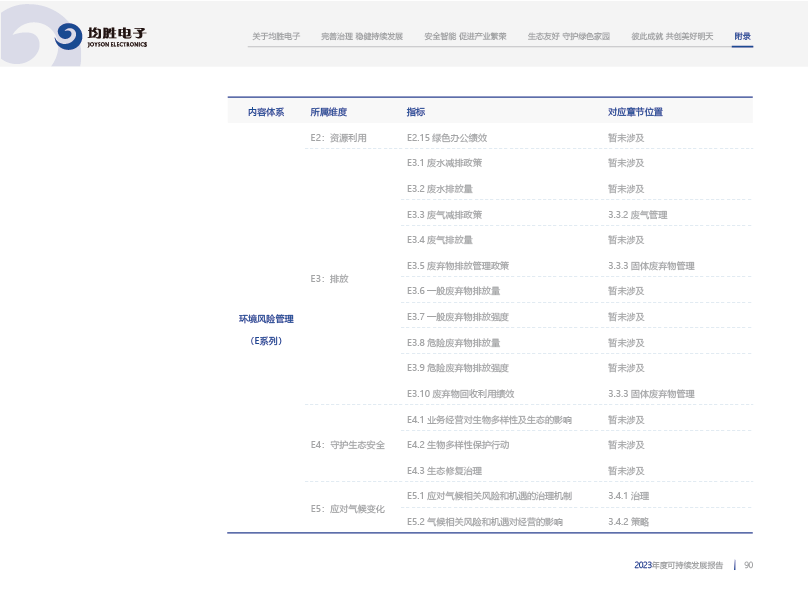Click indicator E2.15 绿色办公绩效
808x596 pixels.
(446, 138)
